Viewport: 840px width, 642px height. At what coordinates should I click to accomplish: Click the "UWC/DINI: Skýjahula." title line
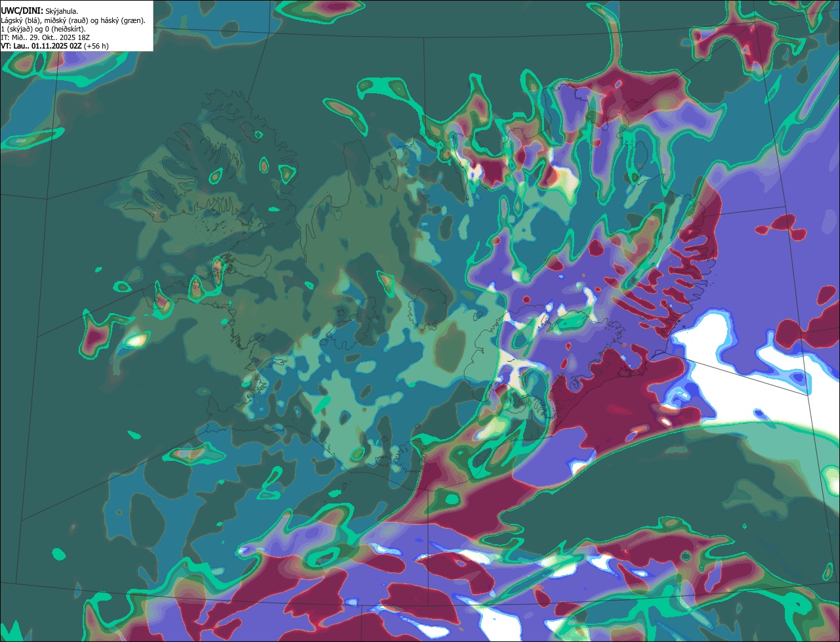tap(39, 11)
